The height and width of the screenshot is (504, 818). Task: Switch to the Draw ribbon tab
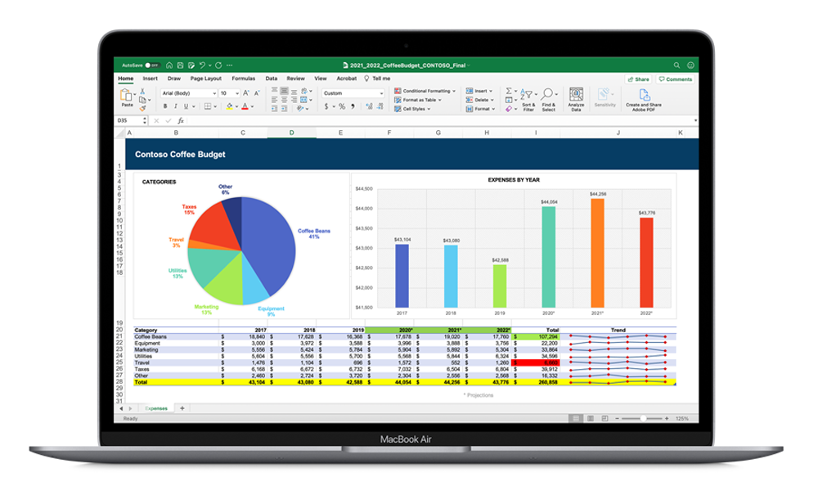tap(173, 79)
